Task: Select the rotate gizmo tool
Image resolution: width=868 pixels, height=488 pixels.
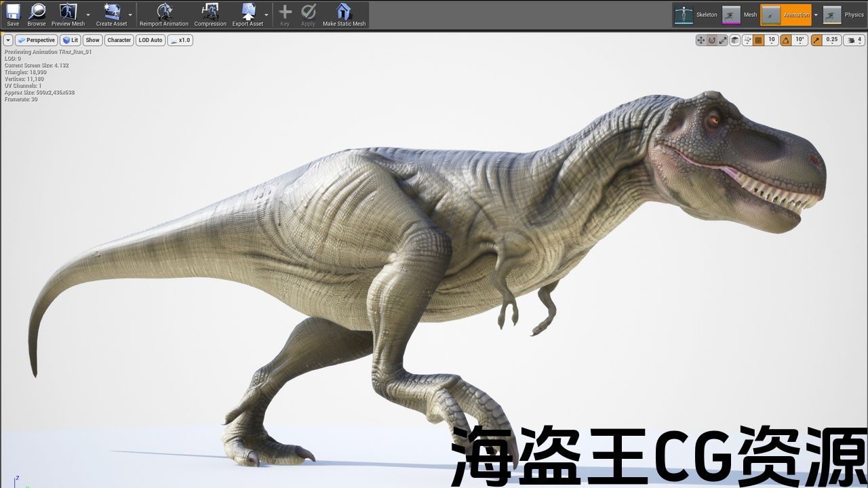Action: [712, 40]
